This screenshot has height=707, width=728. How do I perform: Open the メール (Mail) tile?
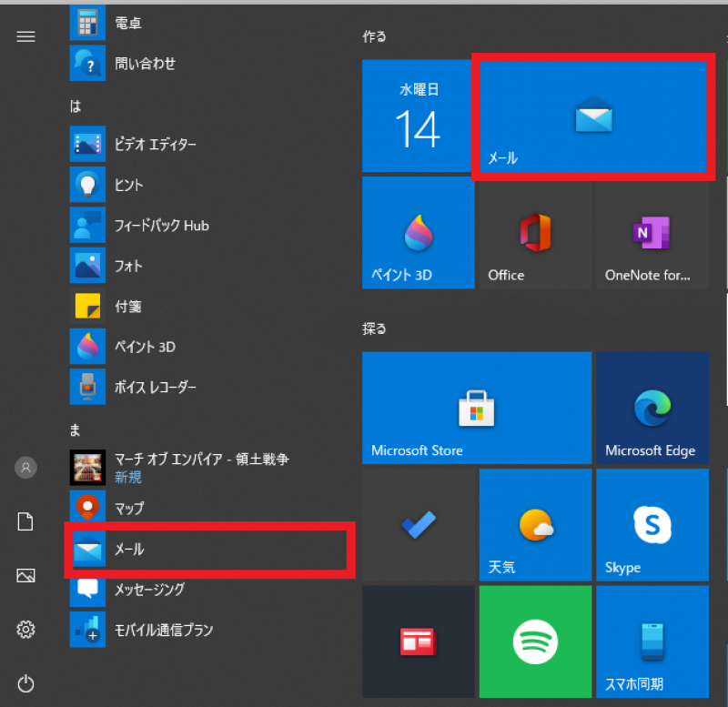click(x=592, y=116)
